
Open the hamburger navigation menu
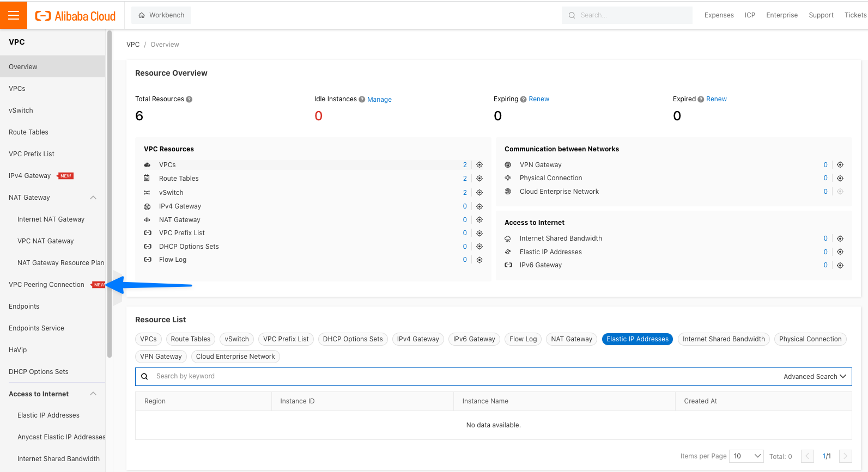(14, 15)
